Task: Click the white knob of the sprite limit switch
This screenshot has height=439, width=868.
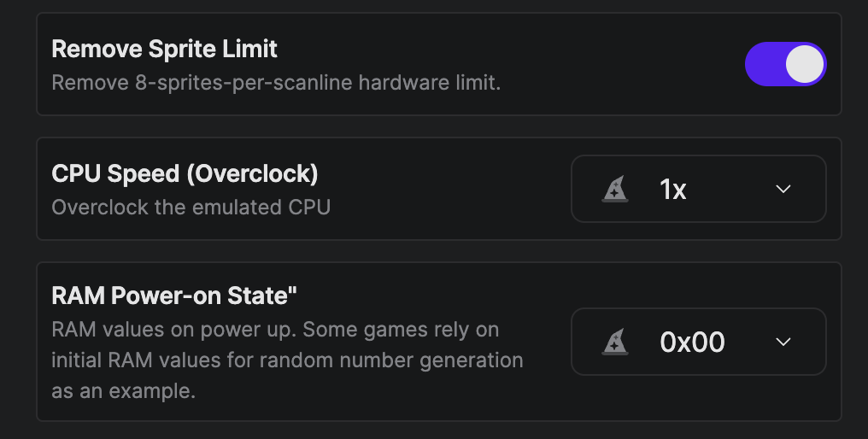Action: click(804, 65)
